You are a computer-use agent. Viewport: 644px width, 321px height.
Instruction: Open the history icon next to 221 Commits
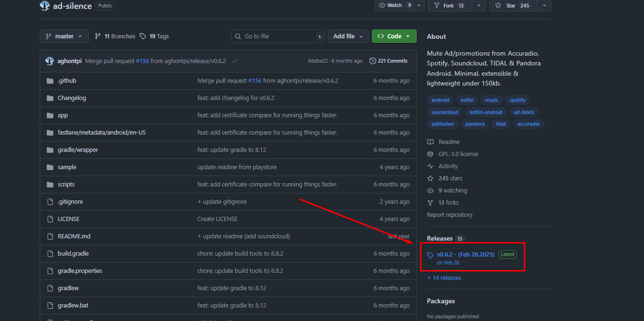coord(373,60)
